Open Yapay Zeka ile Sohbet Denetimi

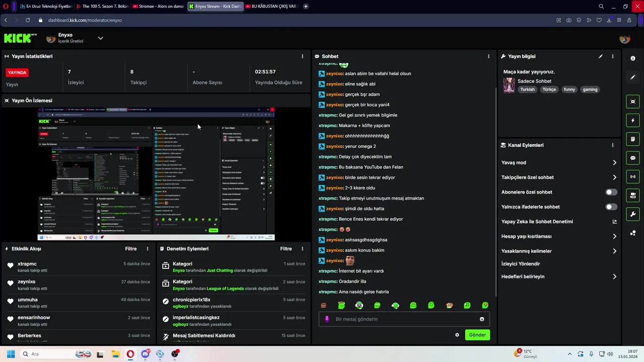click(559, 222)
